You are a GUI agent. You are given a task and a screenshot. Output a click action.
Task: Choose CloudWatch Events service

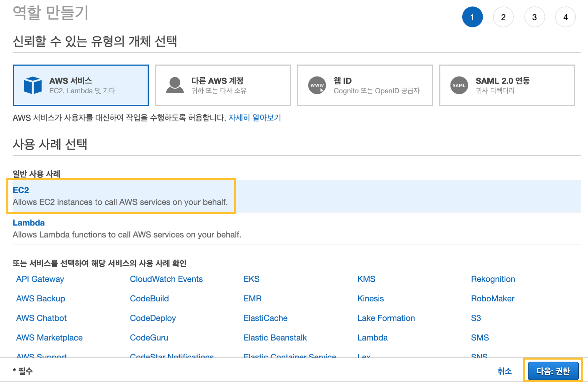click(166, 279)
